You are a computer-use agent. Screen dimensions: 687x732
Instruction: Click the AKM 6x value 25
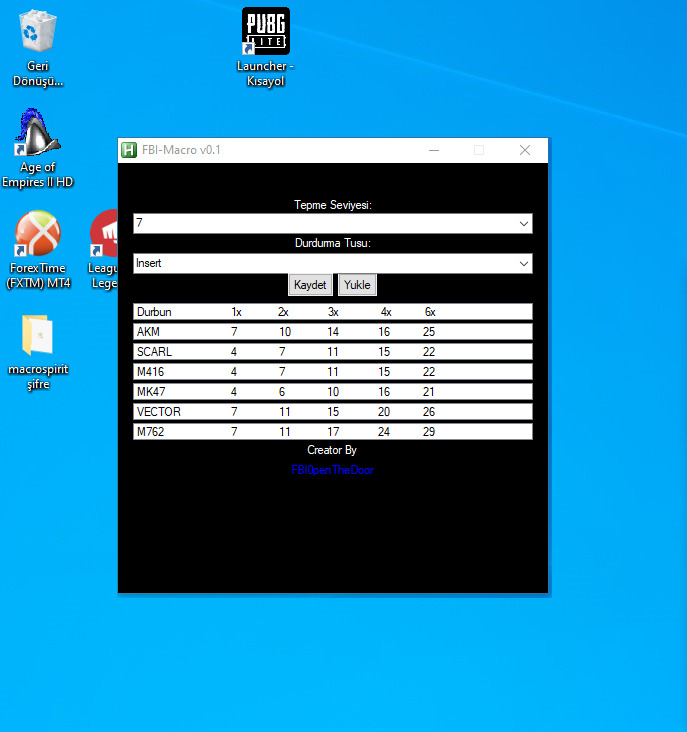429,332
